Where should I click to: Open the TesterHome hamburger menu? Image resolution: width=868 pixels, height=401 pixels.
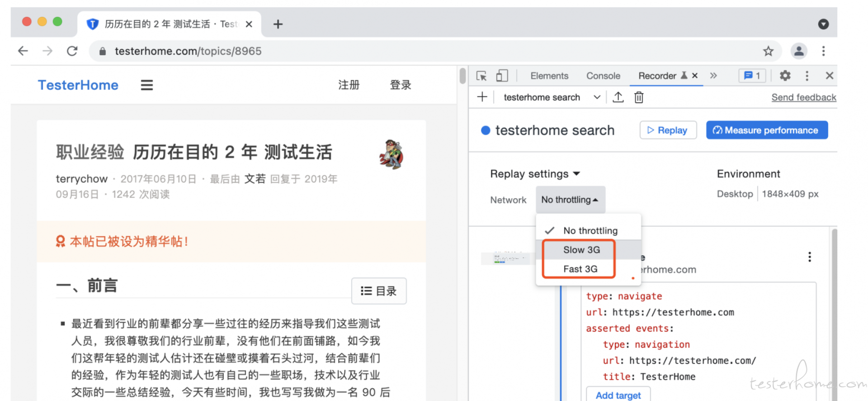click(147, 85)
